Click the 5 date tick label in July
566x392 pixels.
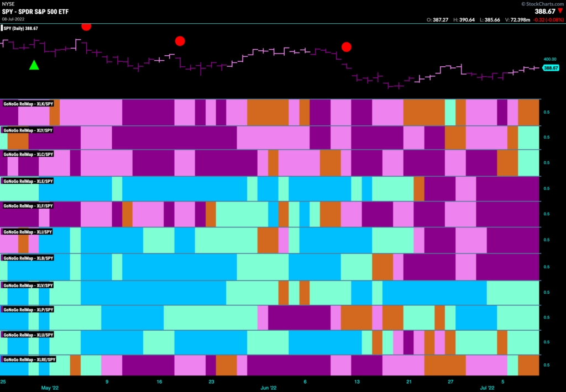coord(503,382)
